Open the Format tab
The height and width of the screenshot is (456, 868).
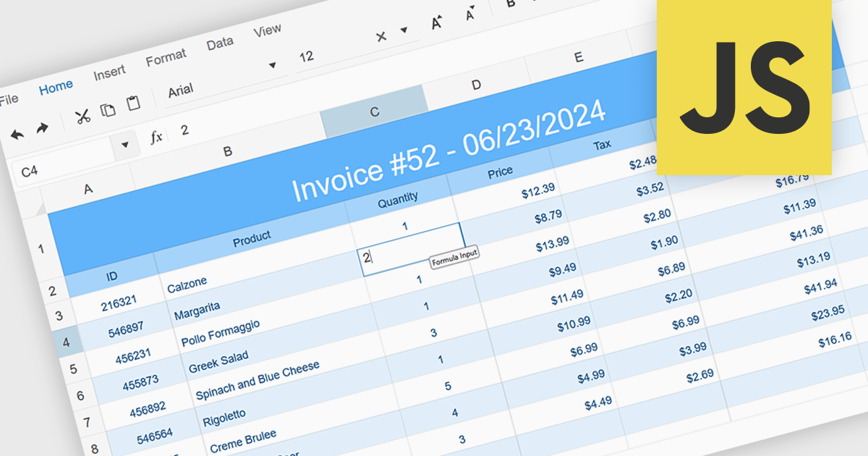(x=166, y=57)
